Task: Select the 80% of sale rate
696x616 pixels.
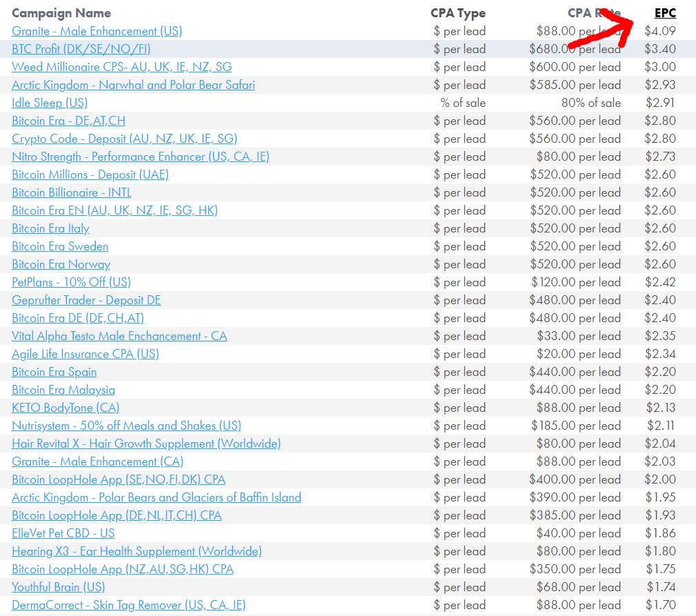Action: (x=590, y=103)
